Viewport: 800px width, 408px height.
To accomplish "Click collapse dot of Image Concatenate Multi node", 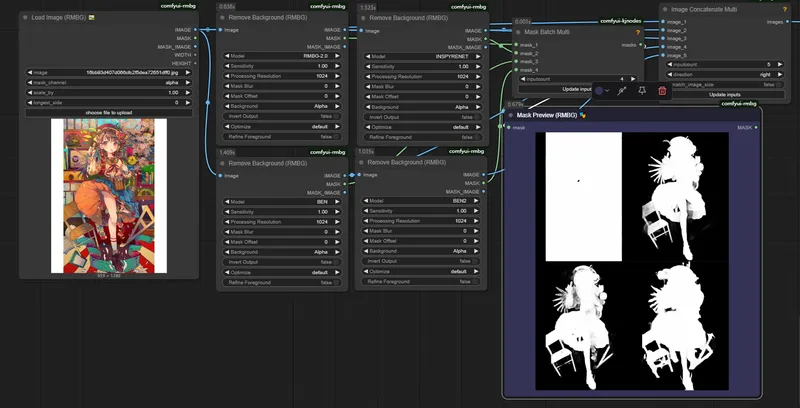I will 664,8.
